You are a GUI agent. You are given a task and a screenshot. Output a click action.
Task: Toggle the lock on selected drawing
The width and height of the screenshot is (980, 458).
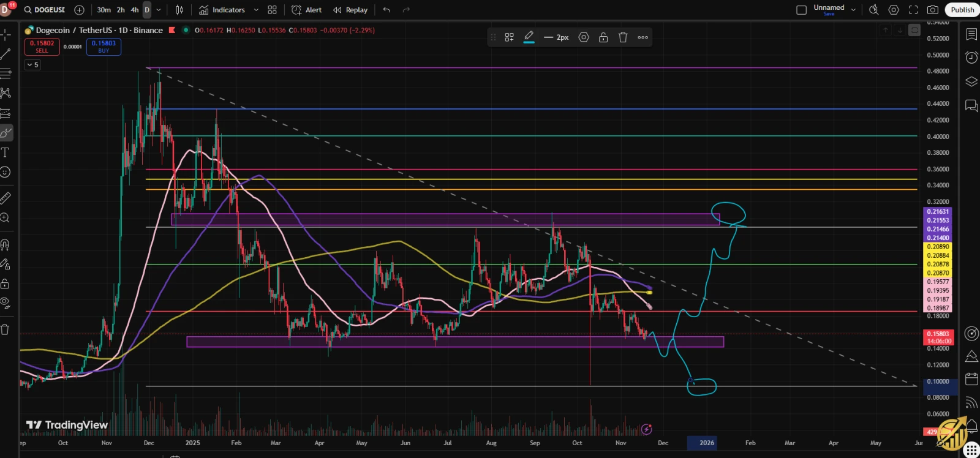[x=603, y=37]
